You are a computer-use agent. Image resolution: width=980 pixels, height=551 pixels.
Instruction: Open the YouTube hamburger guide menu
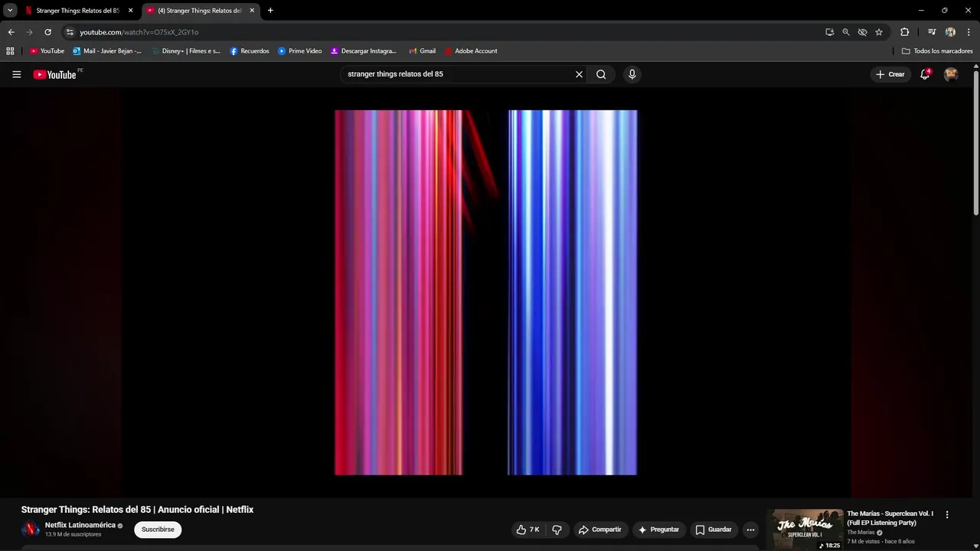tap(16, 74)
